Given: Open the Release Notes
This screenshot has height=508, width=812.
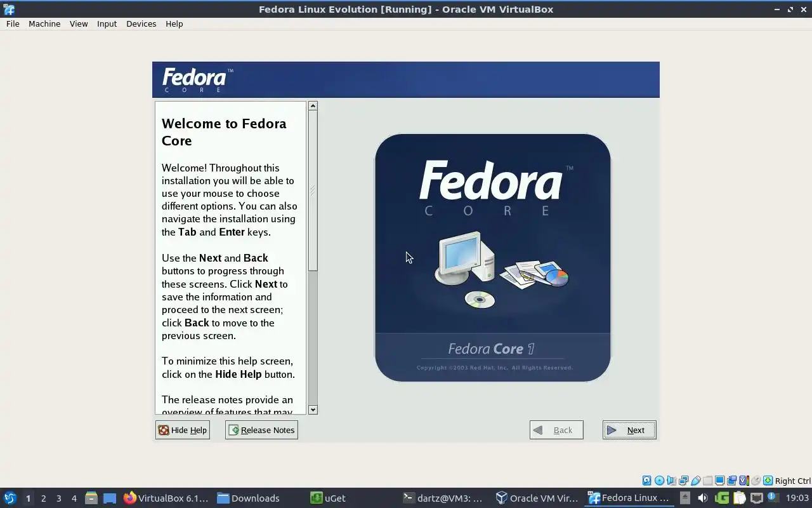Looking at the screenshot, I should (261, 430).
